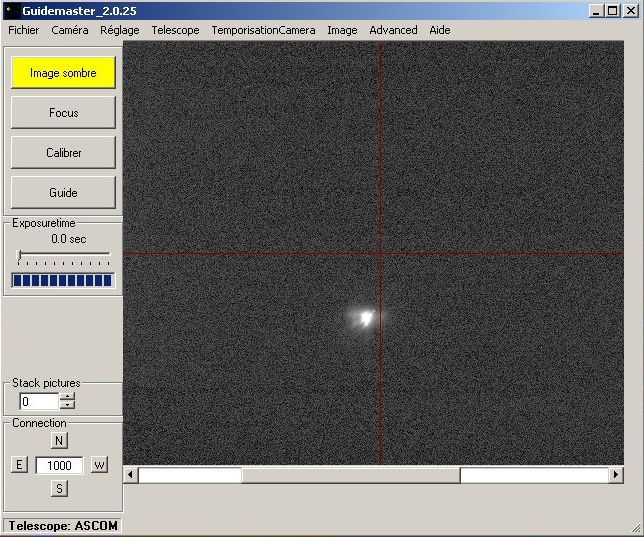Open the Image menu
644x537 pixels.
click(x=342, y=30)
